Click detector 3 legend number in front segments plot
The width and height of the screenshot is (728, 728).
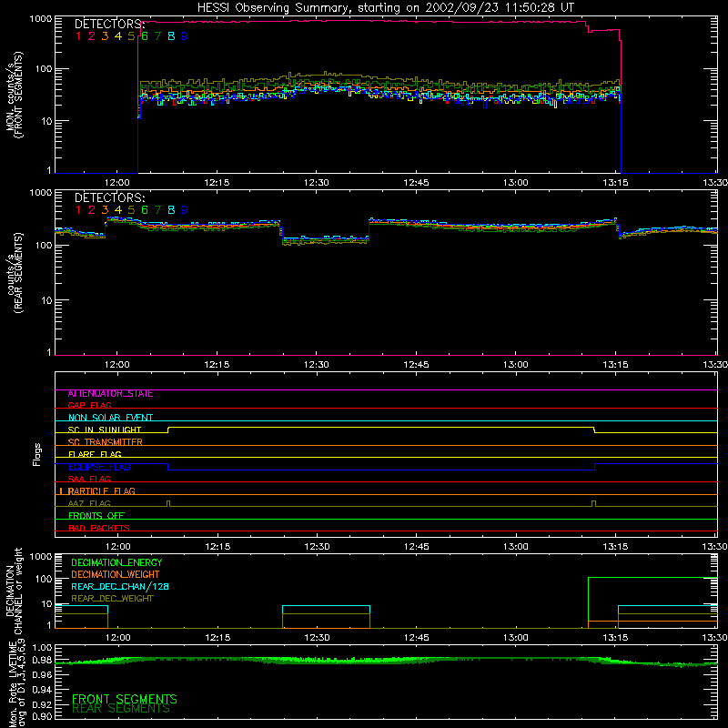point(105,35)
